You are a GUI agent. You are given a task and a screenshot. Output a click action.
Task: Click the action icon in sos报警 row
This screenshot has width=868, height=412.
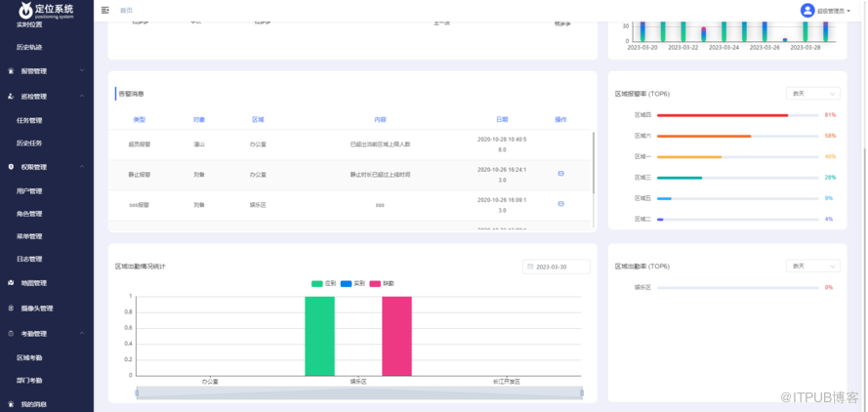click(x=560, y=204)
